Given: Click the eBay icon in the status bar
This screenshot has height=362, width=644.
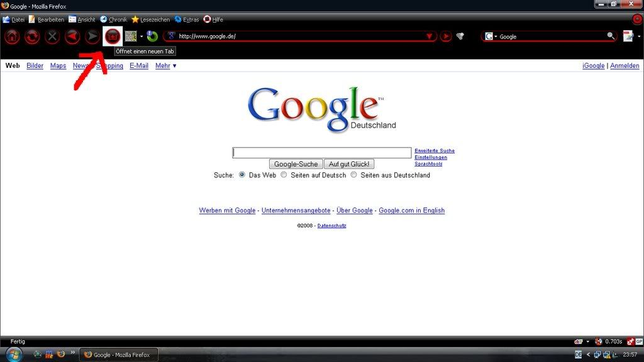Looking at the screenshot, I should pyautogui.click(x=579, y=341).
